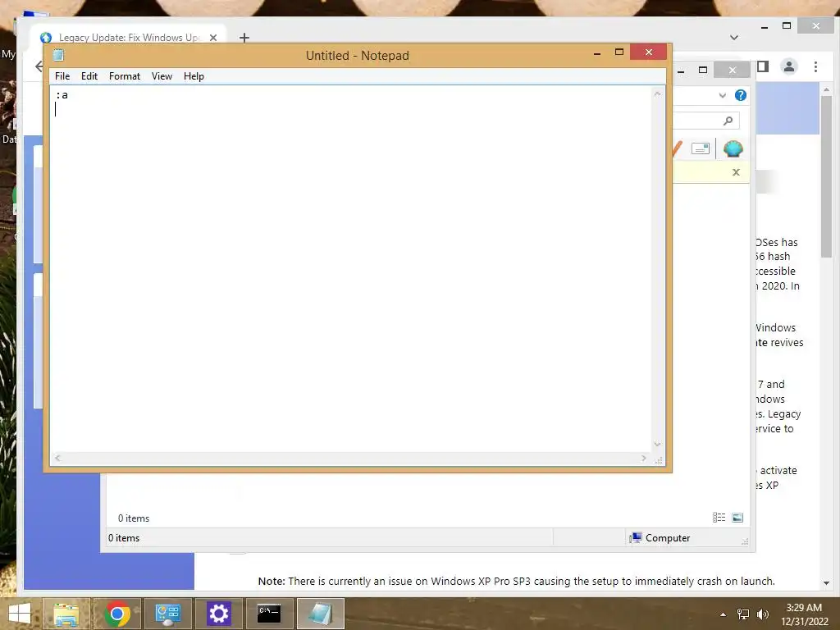Click Notepad horizontal scrollbar left arrow

point(57,458)
